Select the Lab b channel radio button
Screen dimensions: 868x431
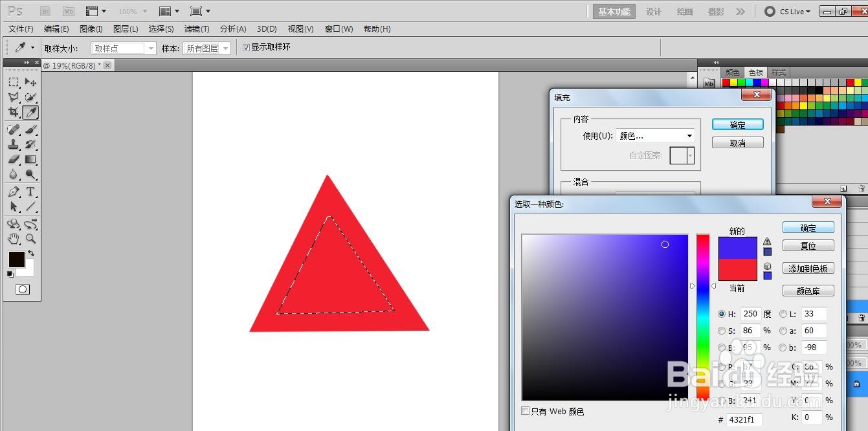coord(783,348)
